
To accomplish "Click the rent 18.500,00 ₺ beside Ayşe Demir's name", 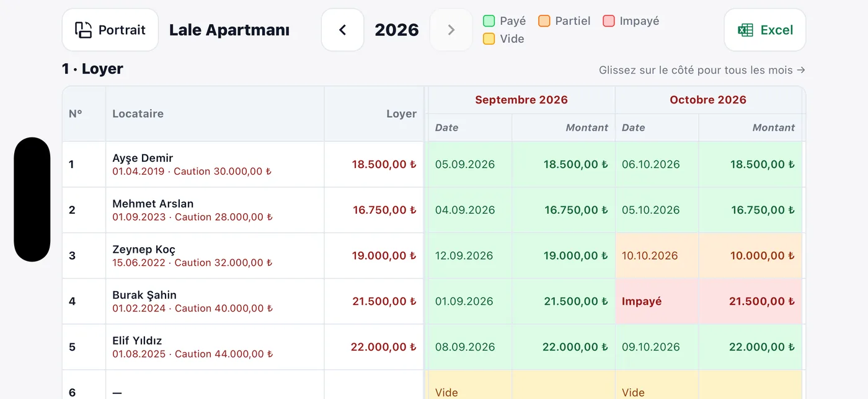I will pyautogui.click(x=384, y=164).
